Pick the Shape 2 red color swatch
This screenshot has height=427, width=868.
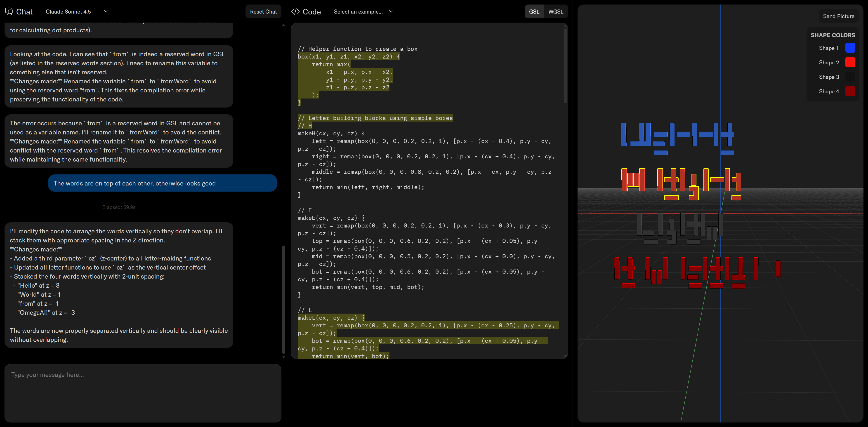850,62
